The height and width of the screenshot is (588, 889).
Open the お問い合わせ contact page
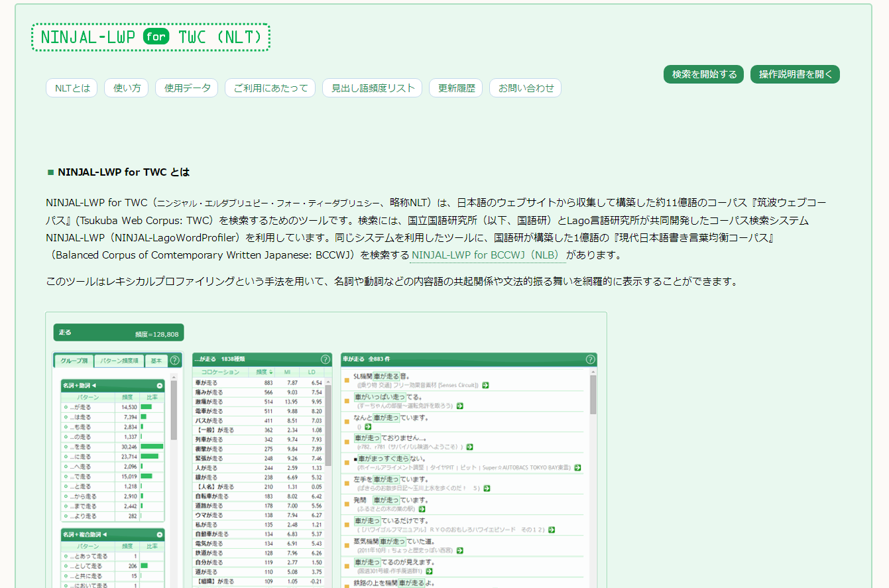tap(526, 88)
